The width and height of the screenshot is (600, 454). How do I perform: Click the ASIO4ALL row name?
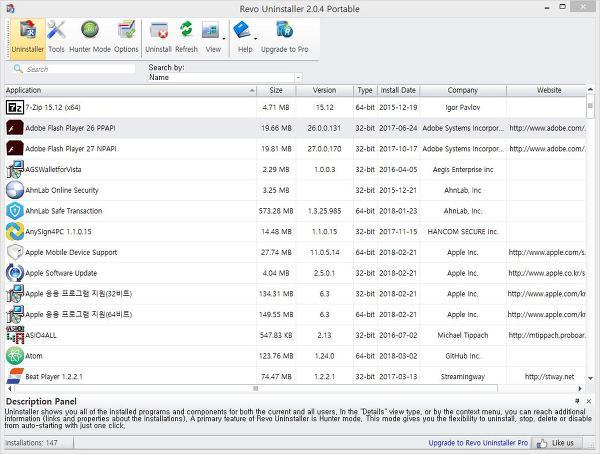coord(41,335)
